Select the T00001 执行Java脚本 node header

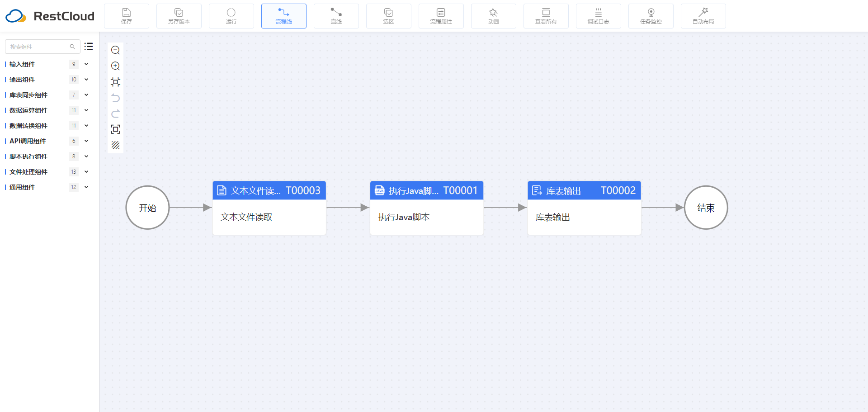427,190
